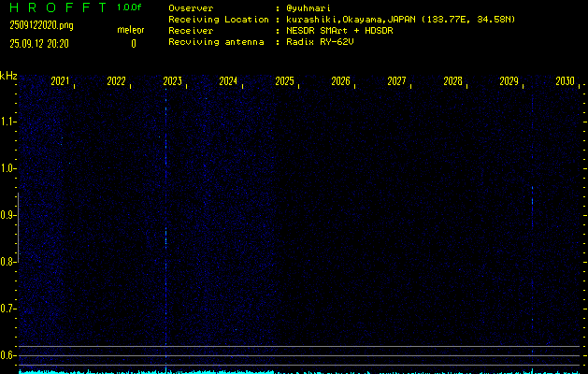
Task: Click the 0.6 kHz axis label
Action: 7,355
